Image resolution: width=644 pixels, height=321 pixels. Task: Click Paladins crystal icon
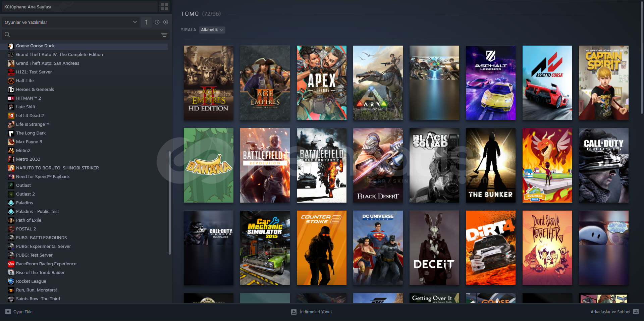pyautogui.click(x=11, y=203)
